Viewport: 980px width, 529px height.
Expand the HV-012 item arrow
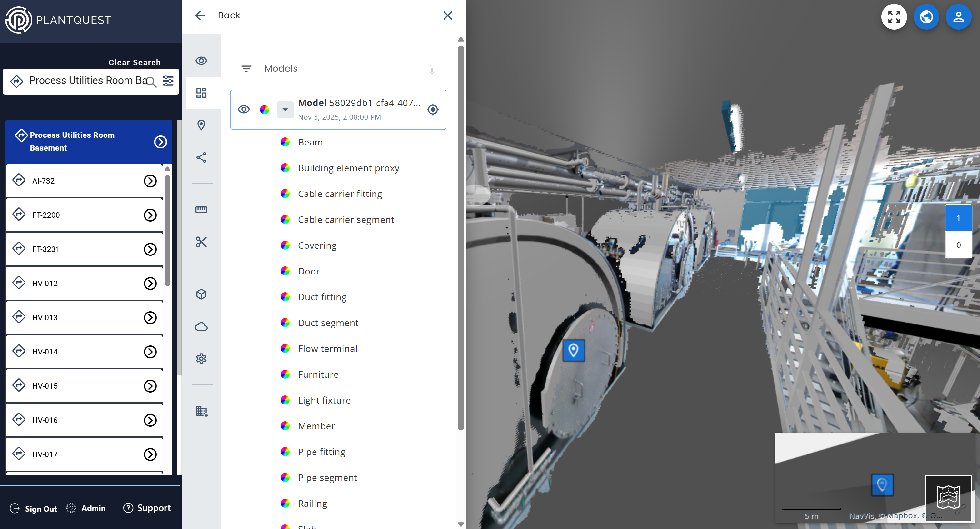(x=150, y=283)
